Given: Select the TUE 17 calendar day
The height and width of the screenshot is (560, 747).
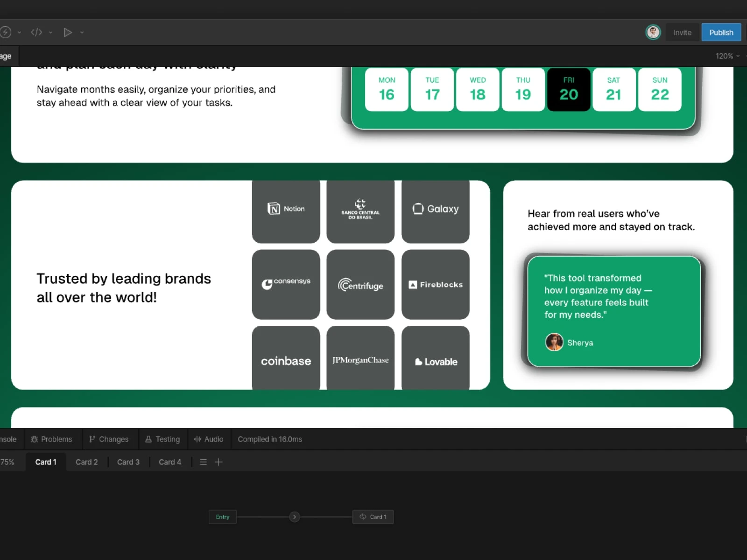Looking at the screenshot, I should (432, 89).
